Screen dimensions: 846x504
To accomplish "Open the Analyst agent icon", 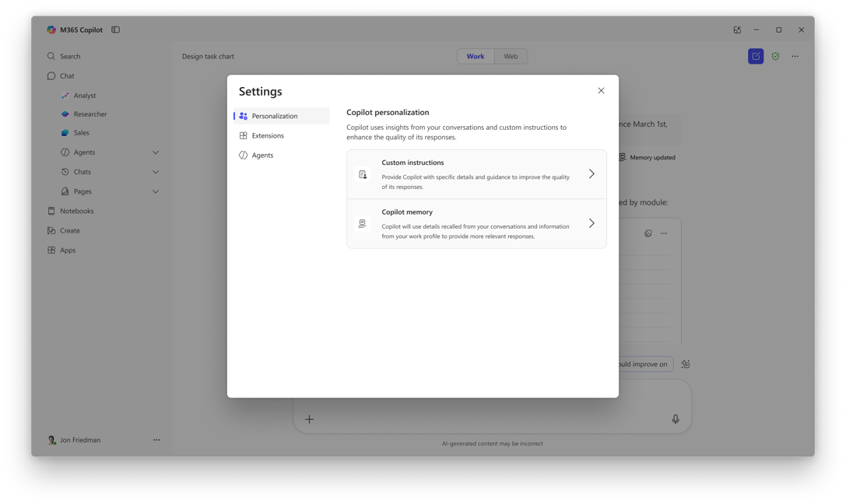I will (x=65, y=96).
